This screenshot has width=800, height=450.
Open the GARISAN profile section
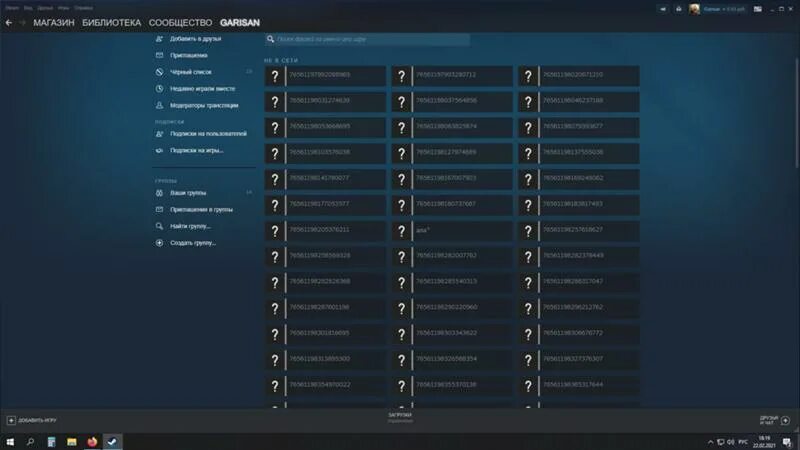240,23
